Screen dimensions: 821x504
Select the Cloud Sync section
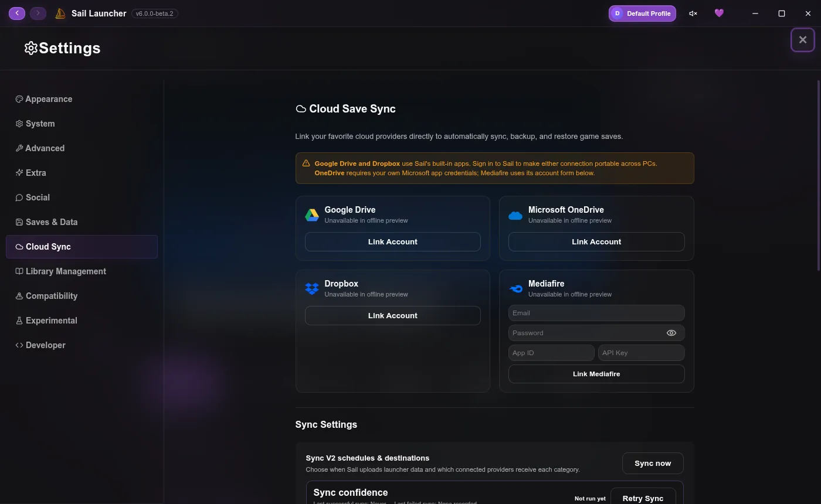[x=82, y=247]
